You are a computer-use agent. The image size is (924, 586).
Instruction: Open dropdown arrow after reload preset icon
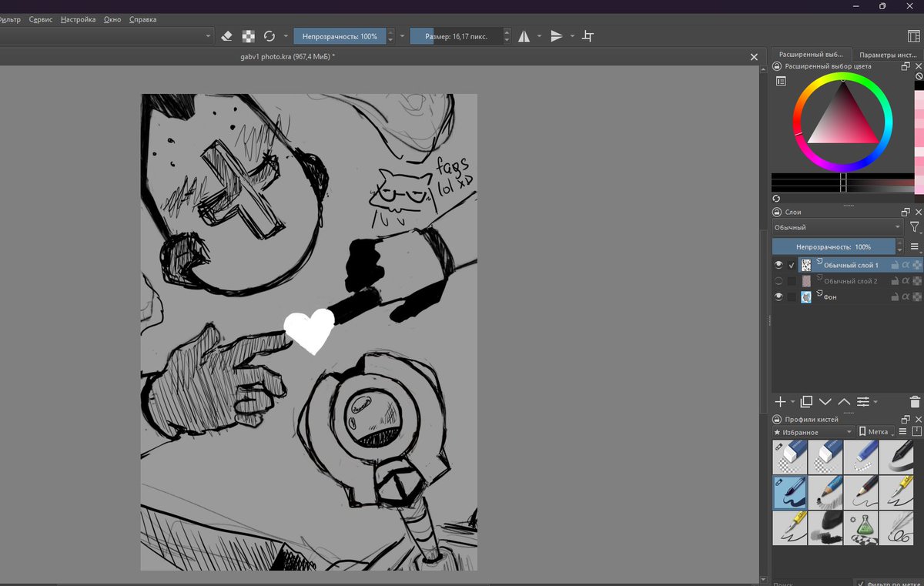[286, 36]
